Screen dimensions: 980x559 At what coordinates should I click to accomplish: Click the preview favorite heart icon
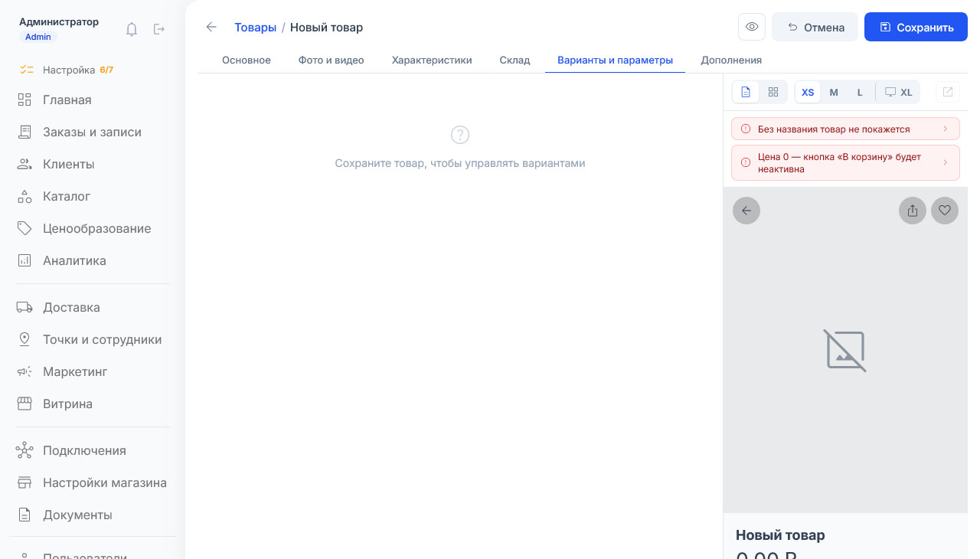(945, 211)
